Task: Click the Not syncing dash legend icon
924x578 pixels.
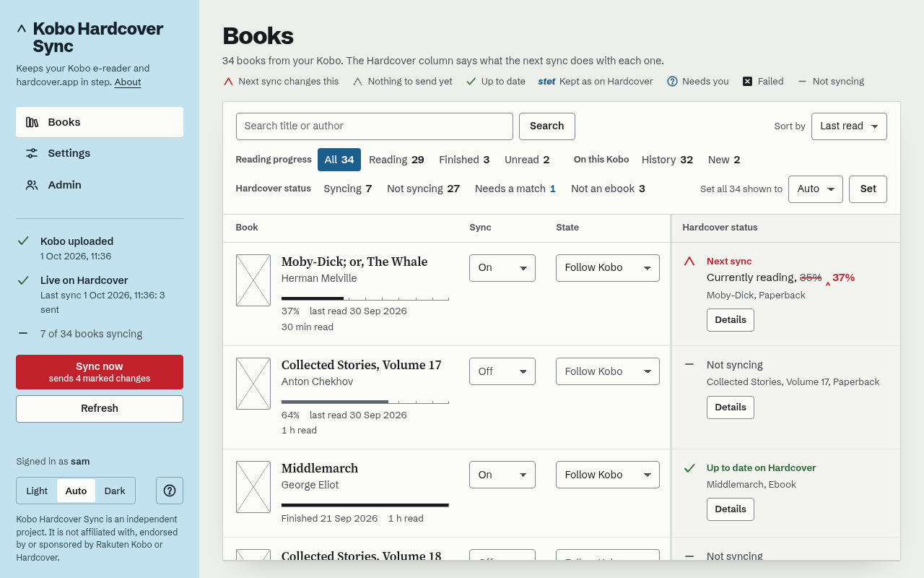Action: (802, 81)
